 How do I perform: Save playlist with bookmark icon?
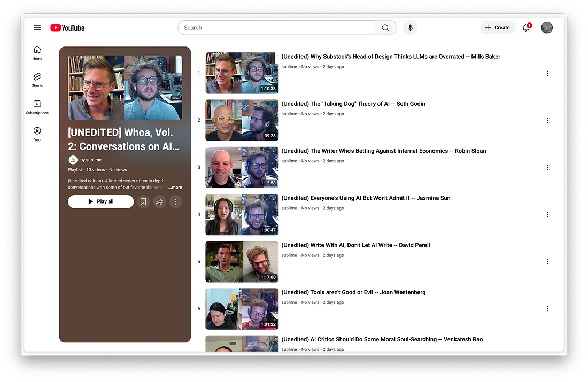click(143, 201)
